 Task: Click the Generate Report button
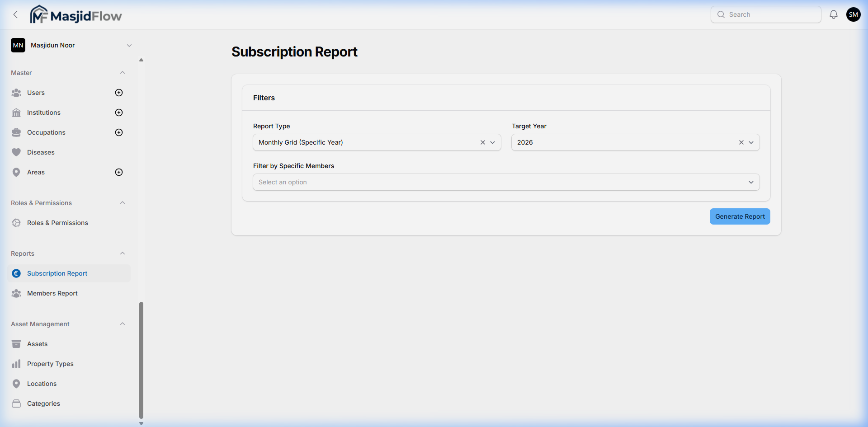coord(740,216)
